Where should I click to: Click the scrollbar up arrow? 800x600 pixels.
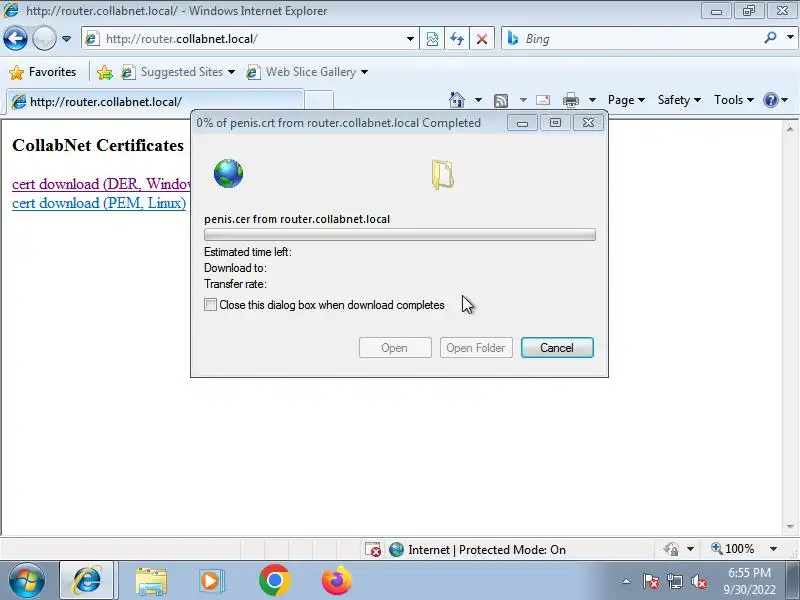[x=790, y=129]
